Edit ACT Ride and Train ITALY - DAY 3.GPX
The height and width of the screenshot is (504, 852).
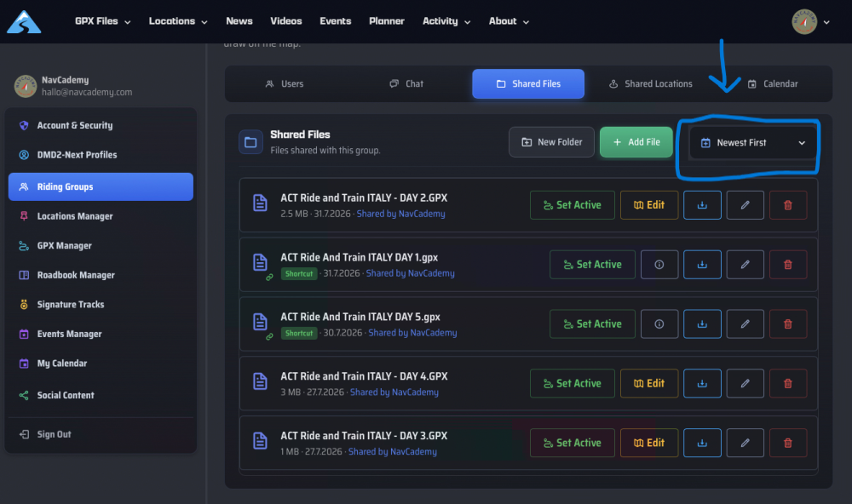pyautogui.click(x=648, y=443)
